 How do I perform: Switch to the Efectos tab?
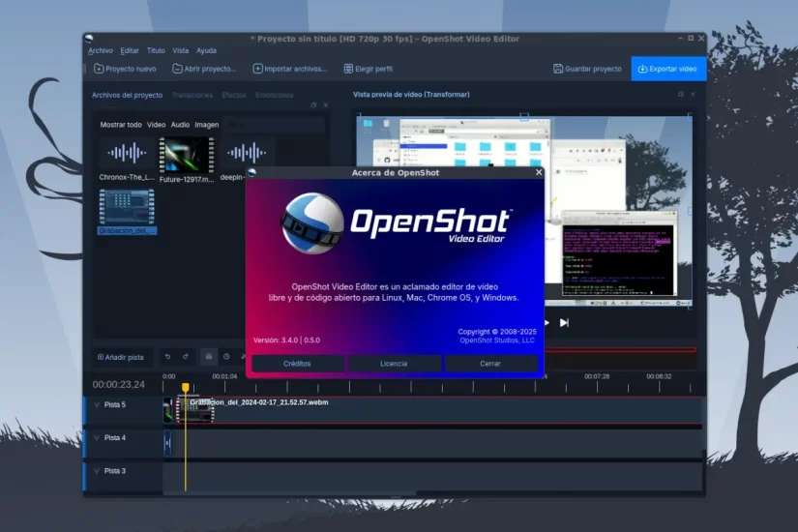(234, 95)
